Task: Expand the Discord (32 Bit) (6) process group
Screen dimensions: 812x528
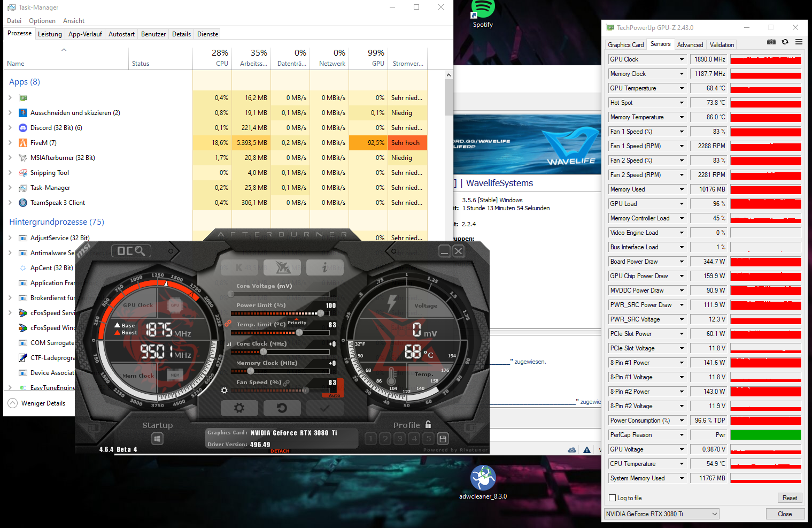Action: pyautogui.click(x=10, y=128)
